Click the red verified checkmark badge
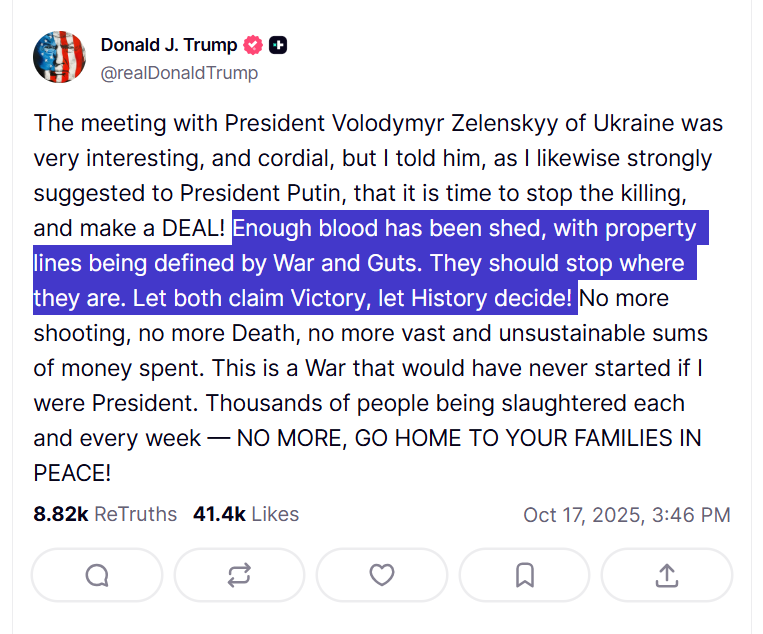Image resolution: width=763 pixels, height=634 pixels. coord(254,45)
